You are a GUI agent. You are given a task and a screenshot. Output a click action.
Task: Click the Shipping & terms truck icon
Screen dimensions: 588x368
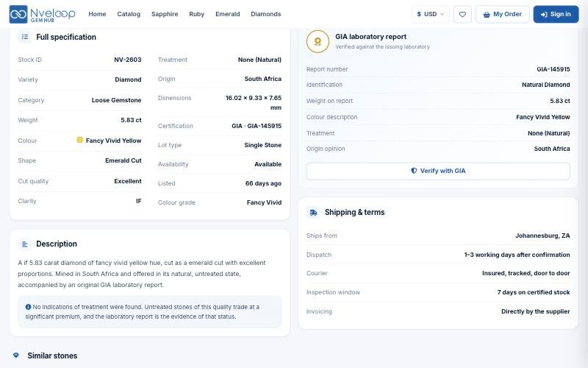click(x=313, y=213)
